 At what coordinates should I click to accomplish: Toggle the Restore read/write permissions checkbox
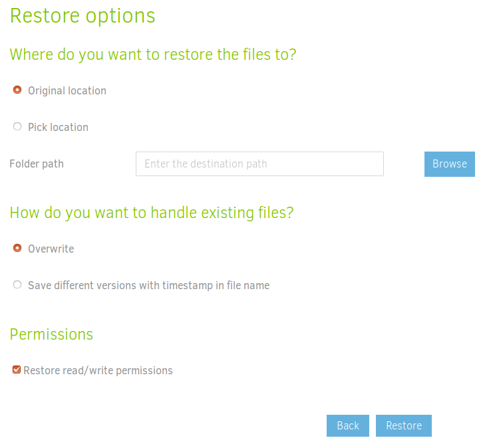pyautogui.click(x=17, y=370)
